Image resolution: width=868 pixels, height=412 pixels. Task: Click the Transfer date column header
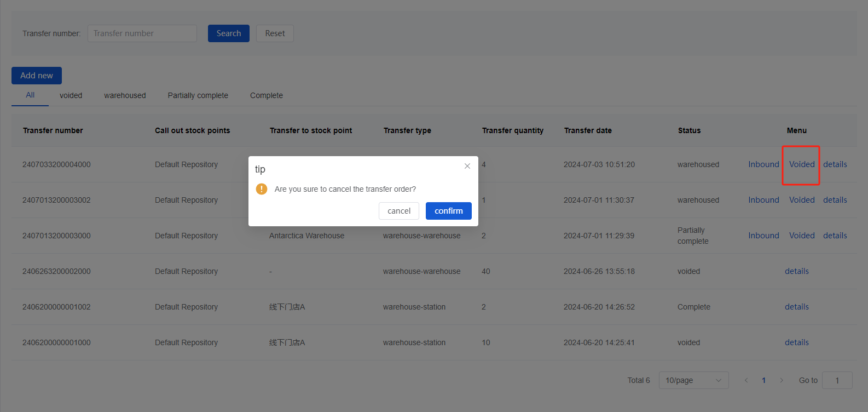[x=588, y=130]
